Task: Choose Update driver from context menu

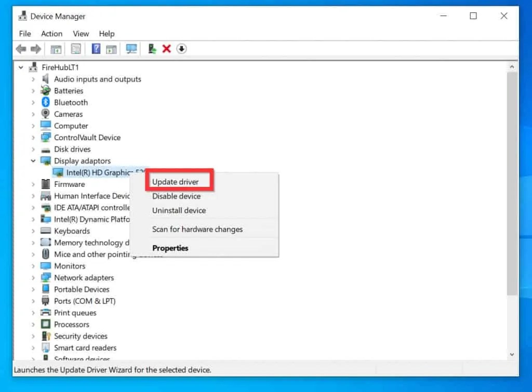Action: coord(175,181)
